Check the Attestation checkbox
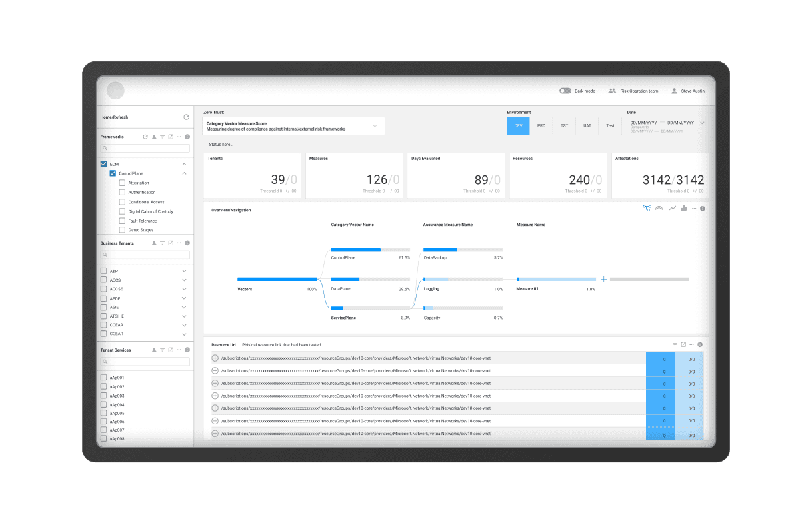Image resolution: width=812 pixels, height=523 pixels. coord(122,183)
